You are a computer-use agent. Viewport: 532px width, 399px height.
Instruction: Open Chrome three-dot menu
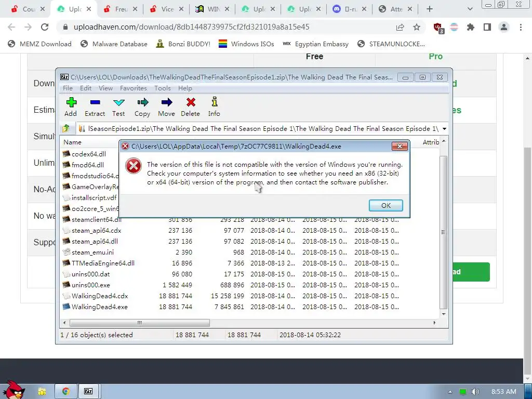[x=521, y=27]
